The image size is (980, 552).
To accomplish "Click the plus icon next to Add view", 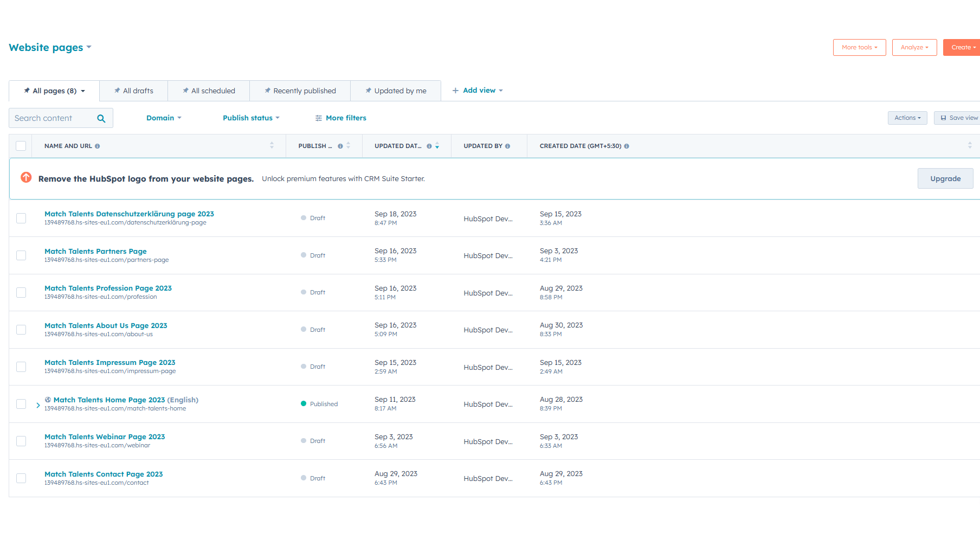I will click(x=455, y=91).
